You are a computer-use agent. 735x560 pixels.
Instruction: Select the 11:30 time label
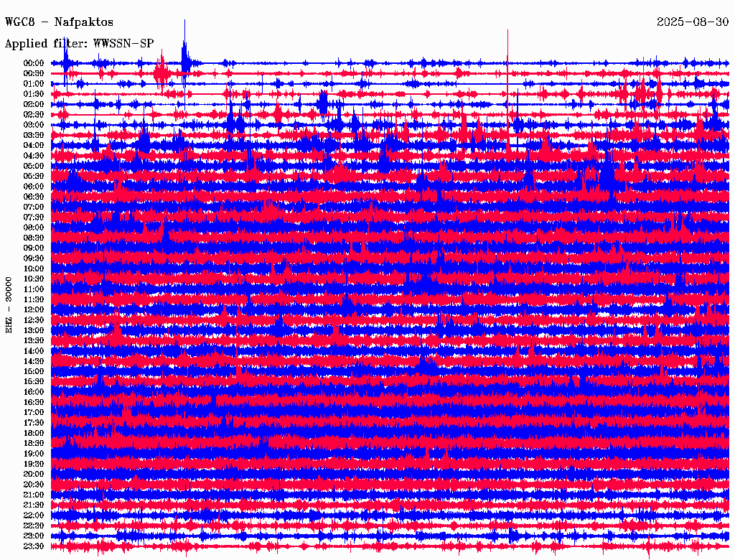34,299
